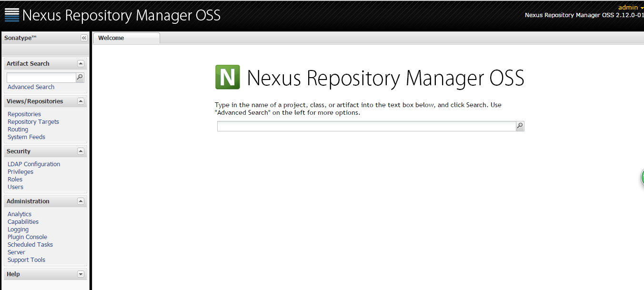Open Analytics under Administration
The image size is (644, 290).
pyautogui.click(x=20, y=214)
